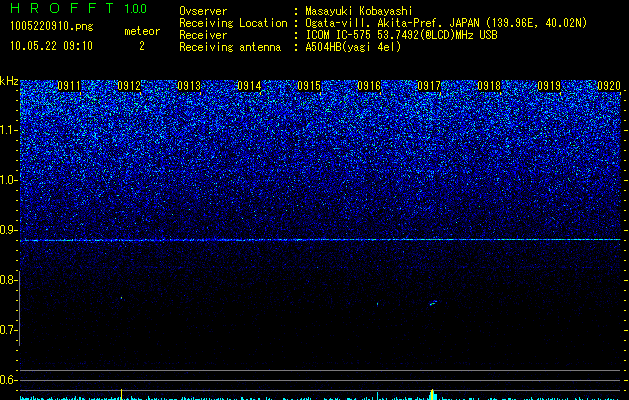
Task: Click the Receiver field label
Action: tap(203, 35)
